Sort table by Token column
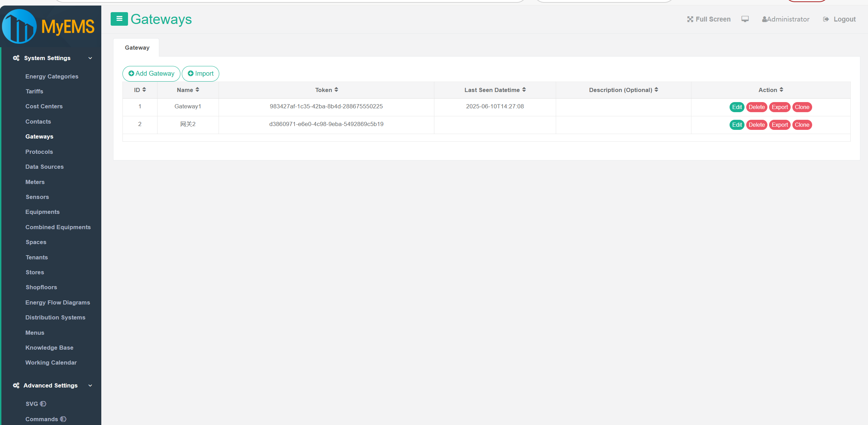Viewport: 868px width, 425px height. (336, 90)
